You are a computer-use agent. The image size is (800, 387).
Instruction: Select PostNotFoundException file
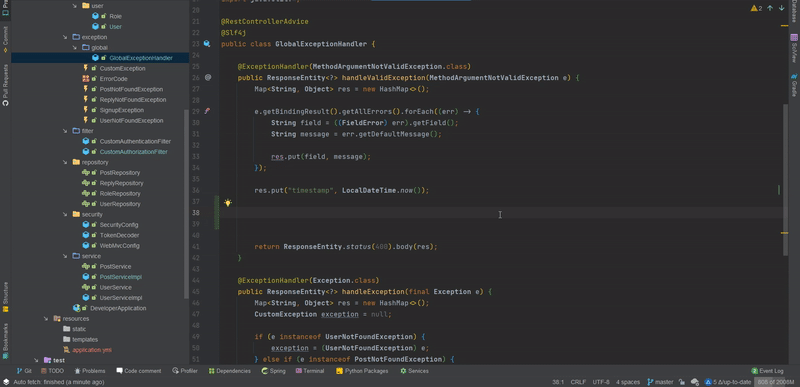[131, 89]
